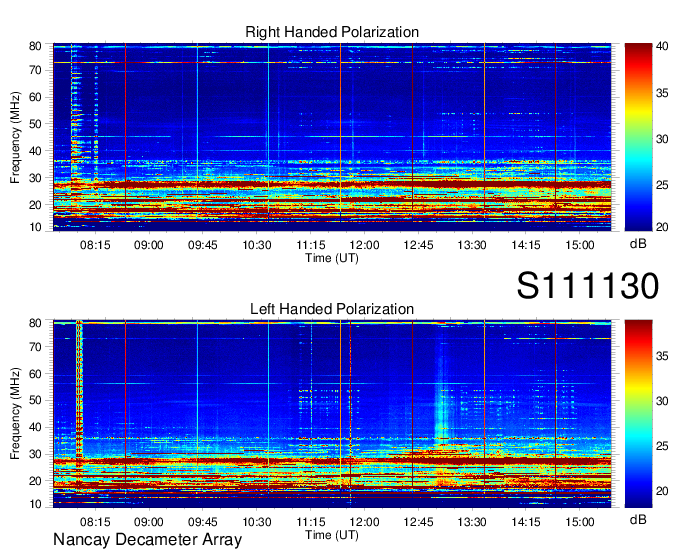Click the 09:00 tick label under top plot
Screen dimensions: 680x552
tap(149, 245)
